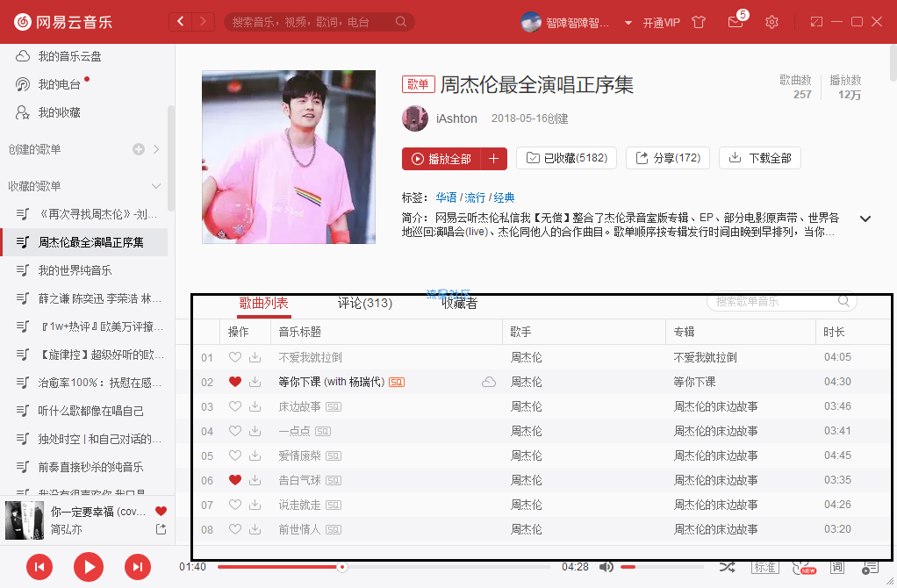Open iAshton creator profile
897x588 pixels.
[x=456, y=118]
